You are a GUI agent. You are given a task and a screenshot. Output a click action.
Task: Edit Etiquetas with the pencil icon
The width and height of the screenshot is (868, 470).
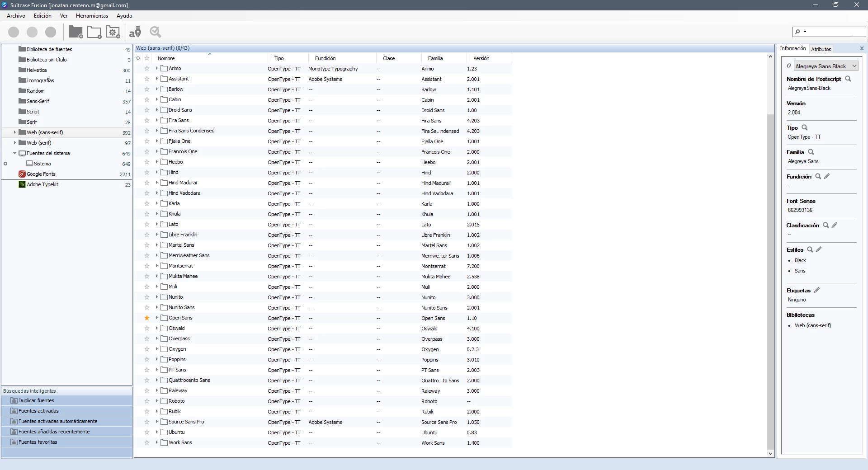coord(817,290)
